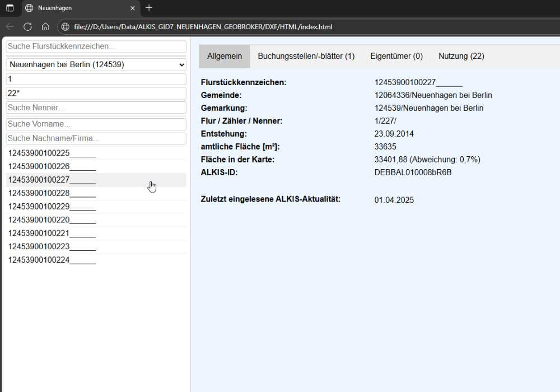Choose parcel 12453900100224 from the list
Screen dimensions: 560x392
pyautogui.click(x=52, y=260)
